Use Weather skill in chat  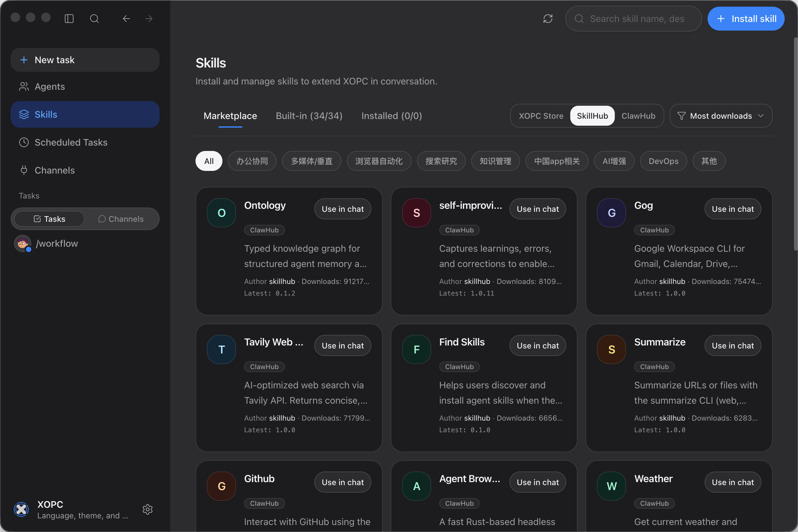click(732, 482)
